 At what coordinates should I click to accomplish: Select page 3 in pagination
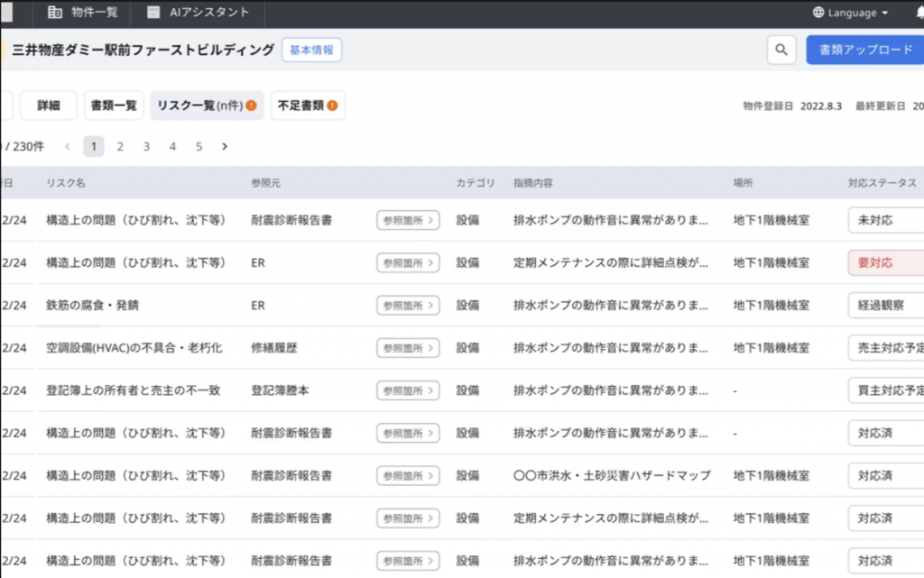coord(146,146)
